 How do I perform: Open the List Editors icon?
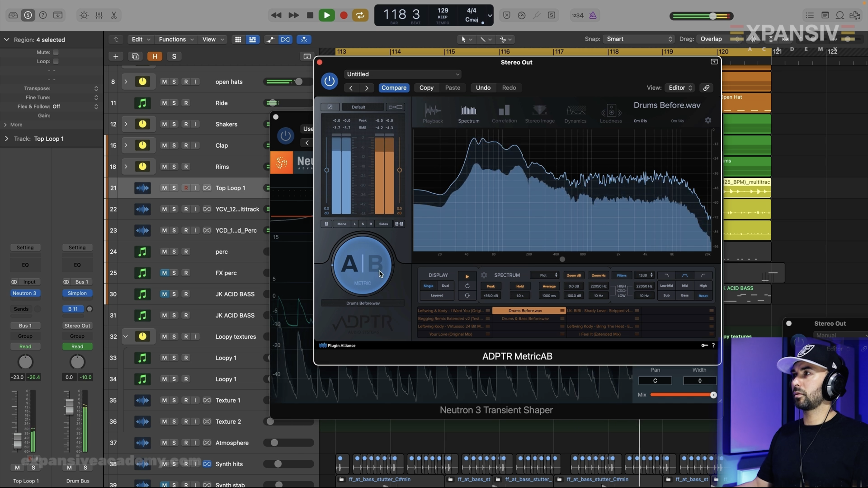click(x=810, y=15)
